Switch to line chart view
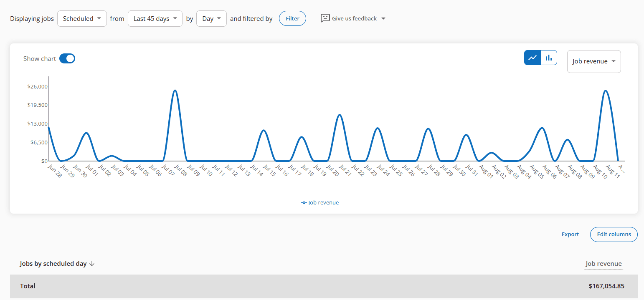This screenshot has height=300, width=644. pyautogui.click(x=532, y=58)
